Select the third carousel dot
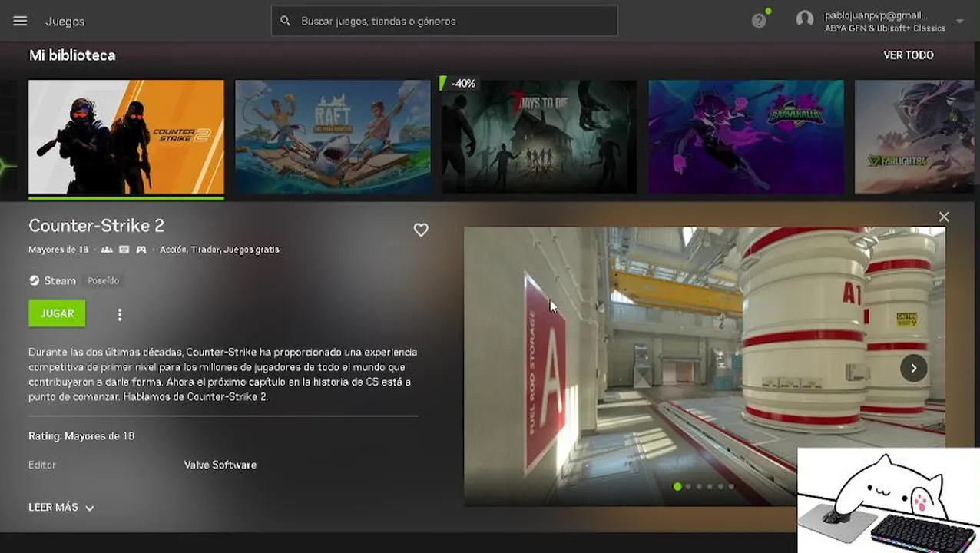980x553 pixels. tap(699, 486)
